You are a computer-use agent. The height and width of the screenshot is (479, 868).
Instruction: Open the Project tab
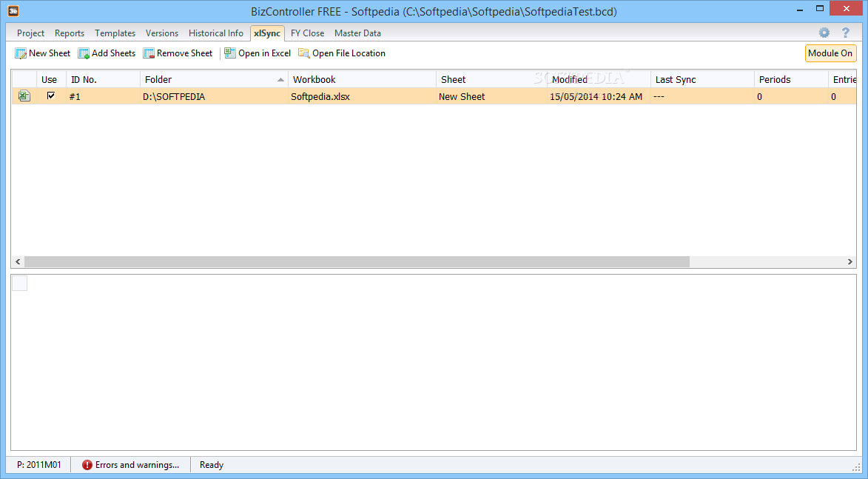(30, 33)
